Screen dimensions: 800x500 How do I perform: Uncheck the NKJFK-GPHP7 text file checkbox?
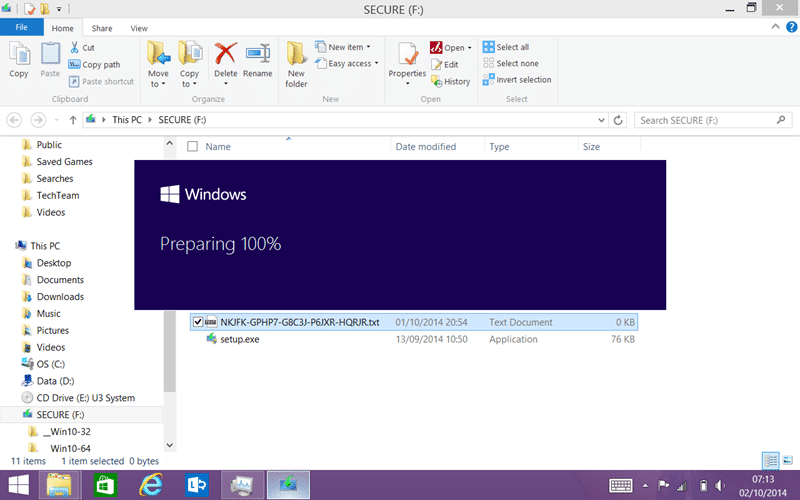198,322
